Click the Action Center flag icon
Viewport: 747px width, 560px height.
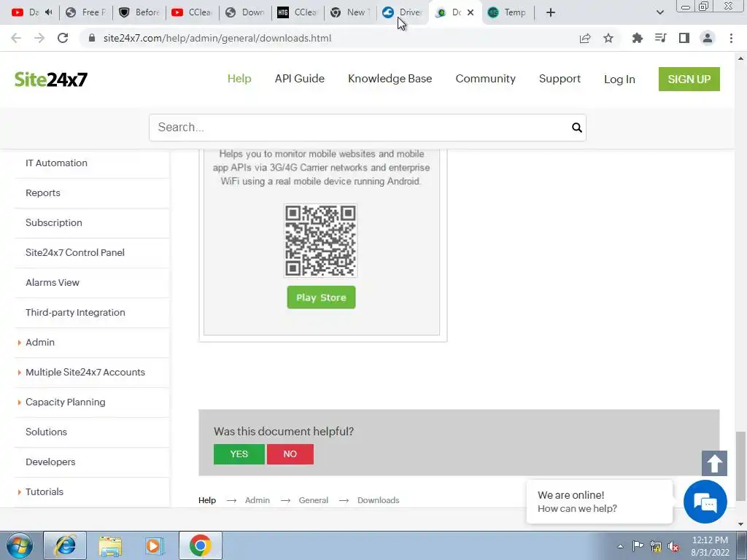click(x=638, y=546)
